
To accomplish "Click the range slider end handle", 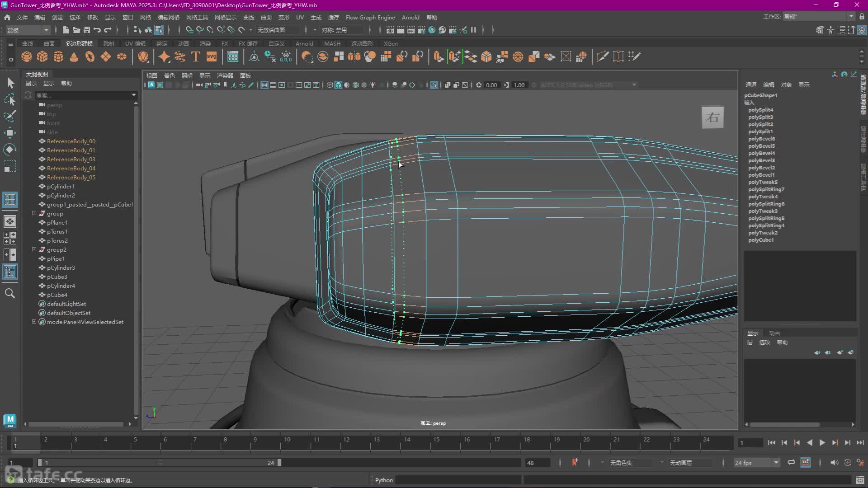I will (x=279, y=463).
